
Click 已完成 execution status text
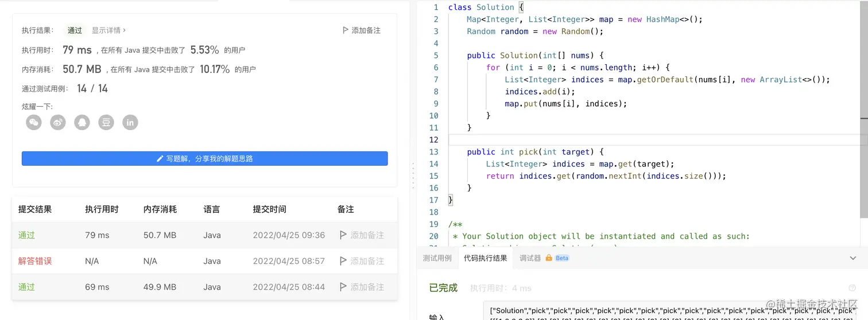click(x=443, y=288)
